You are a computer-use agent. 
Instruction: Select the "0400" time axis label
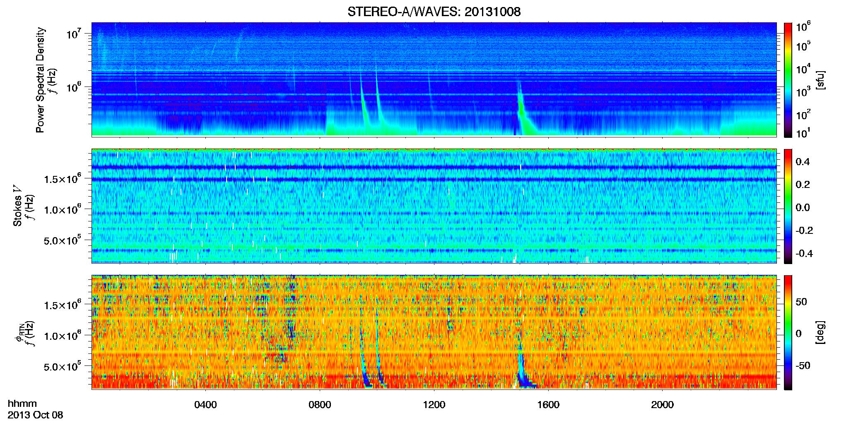tap(205, 405)
